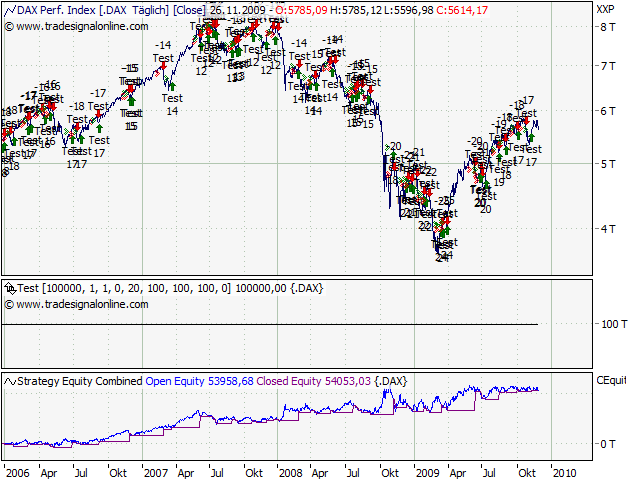Click the 2009 year label on the time axis

tap(428, 473)
